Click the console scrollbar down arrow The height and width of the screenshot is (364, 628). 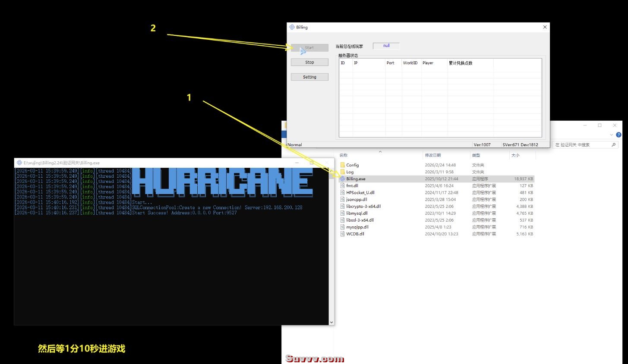pos(331,322)
